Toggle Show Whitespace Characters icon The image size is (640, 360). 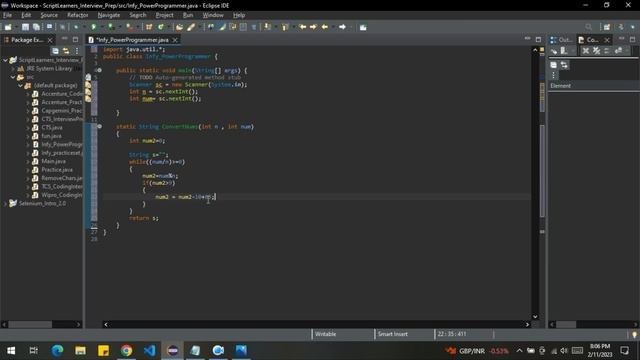pos(254,27)
